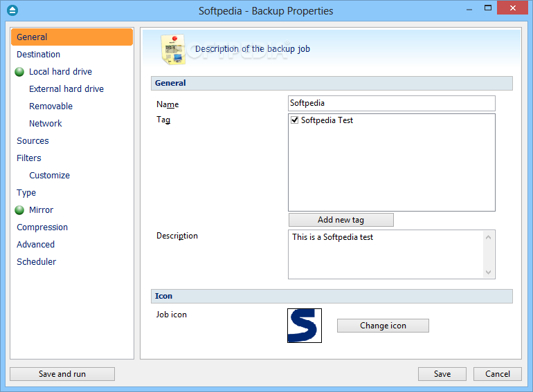Maximize the Backup Properties window
Image resolution: width=533 pixels, height=392 pixels.
click(488, 8)
